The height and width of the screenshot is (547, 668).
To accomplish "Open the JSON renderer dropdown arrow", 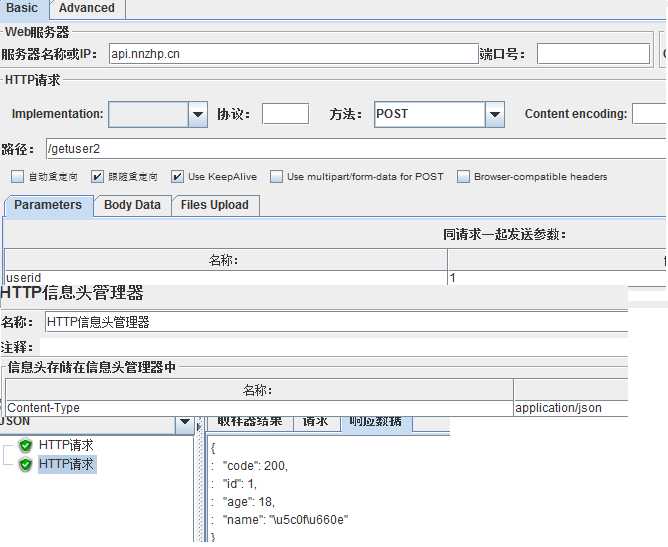I will point(185,423).
